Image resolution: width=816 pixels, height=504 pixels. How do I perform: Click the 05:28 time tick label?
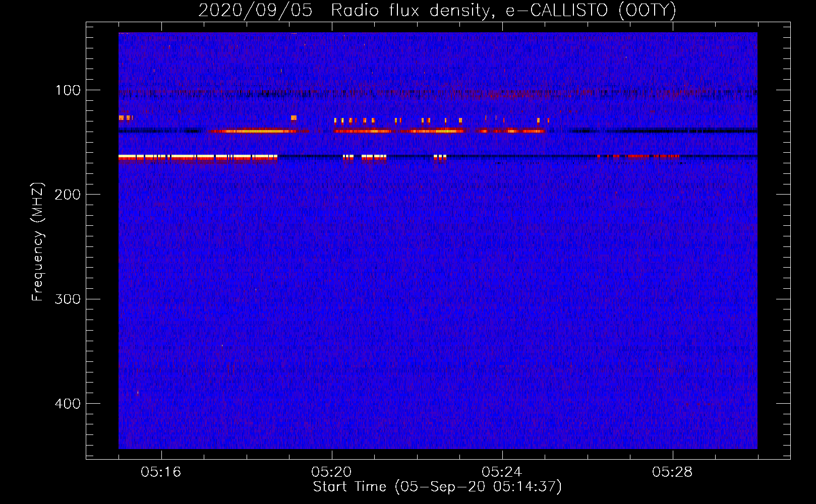672,472
